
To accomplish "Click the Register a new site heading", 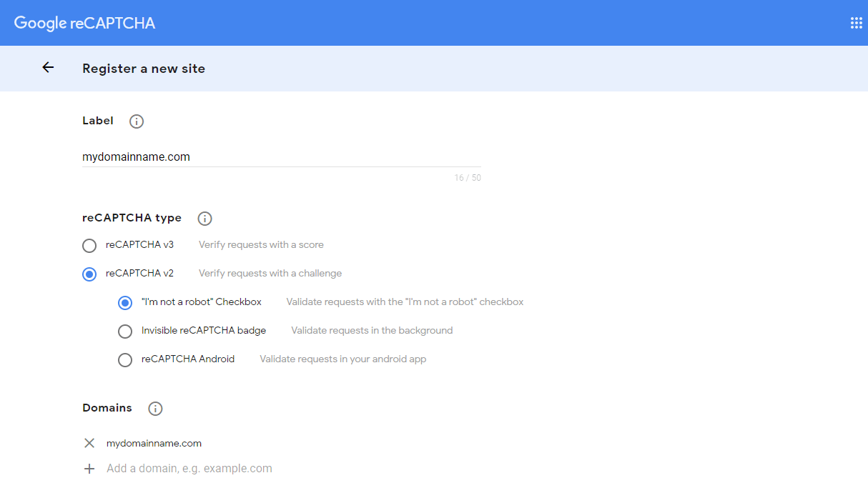I will [144, 69].
